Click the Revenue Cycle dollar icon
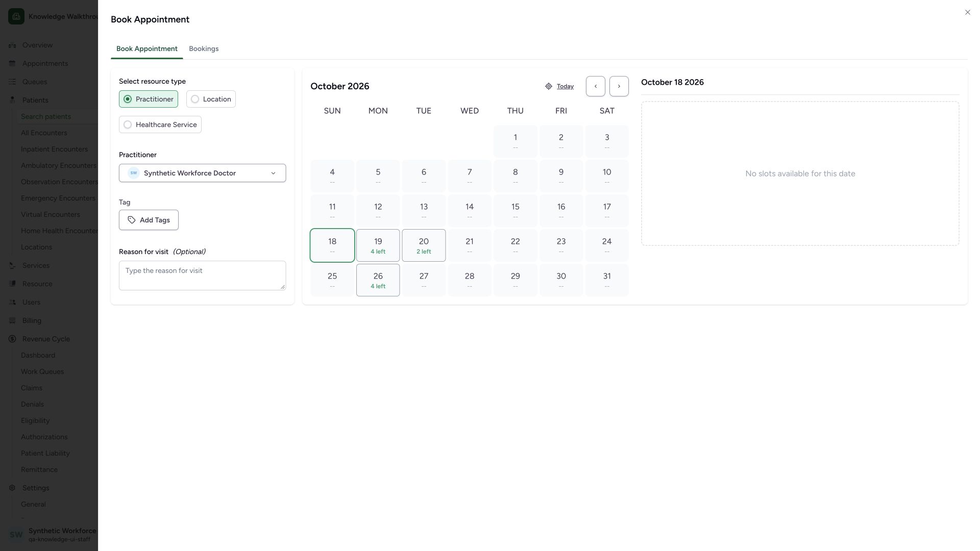The width and height of the screenshot is (980, 551). pos(12,339)
